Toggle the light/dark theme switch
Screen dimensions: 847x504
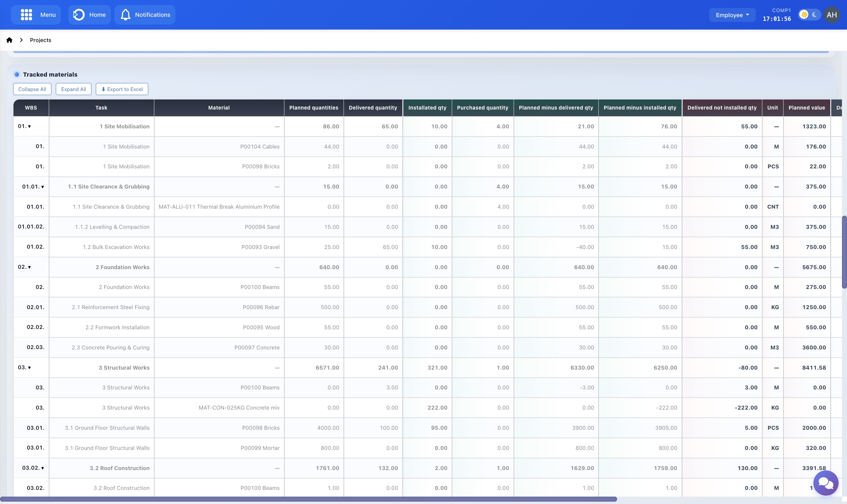809,14
